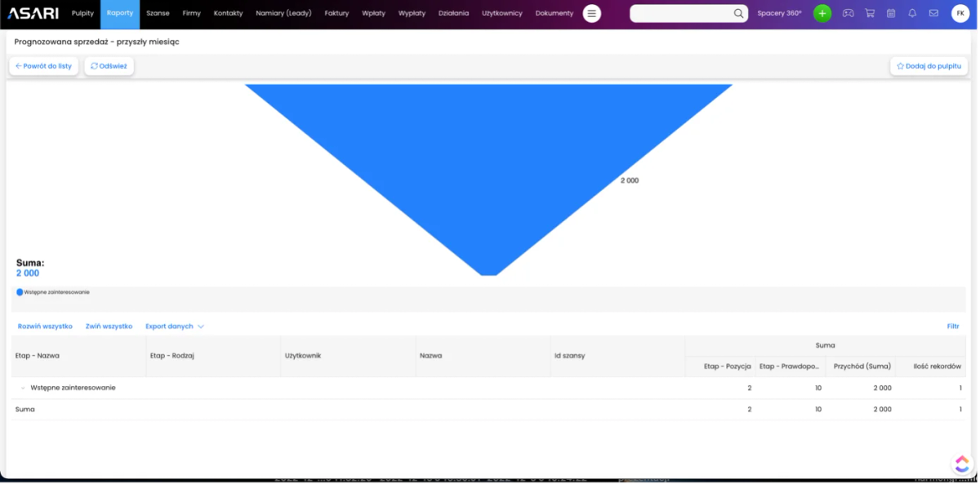Click the blue 2 000 total under Suma
Screen dimensions: 980x484
[x=28, y=273]
